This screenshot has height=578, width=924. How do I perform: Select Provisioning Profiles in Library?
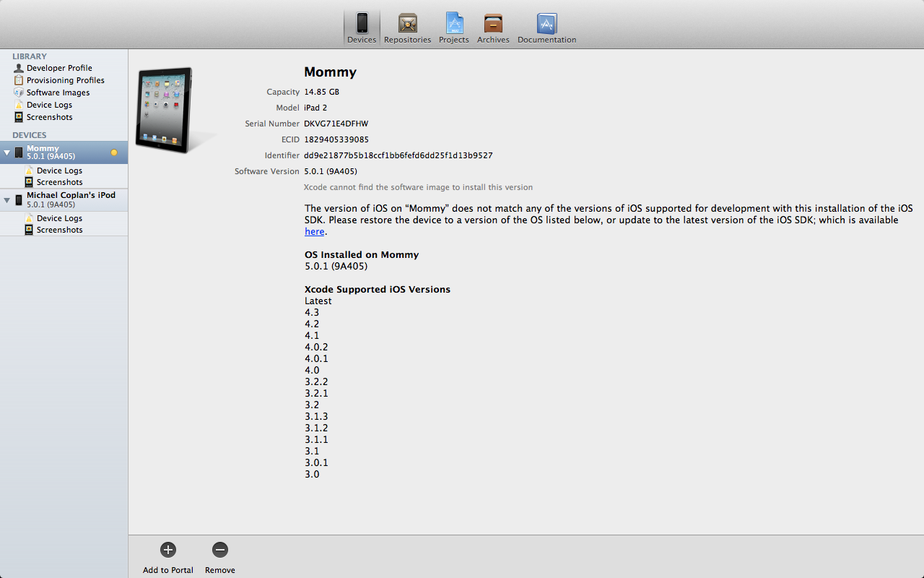(66, 80)
